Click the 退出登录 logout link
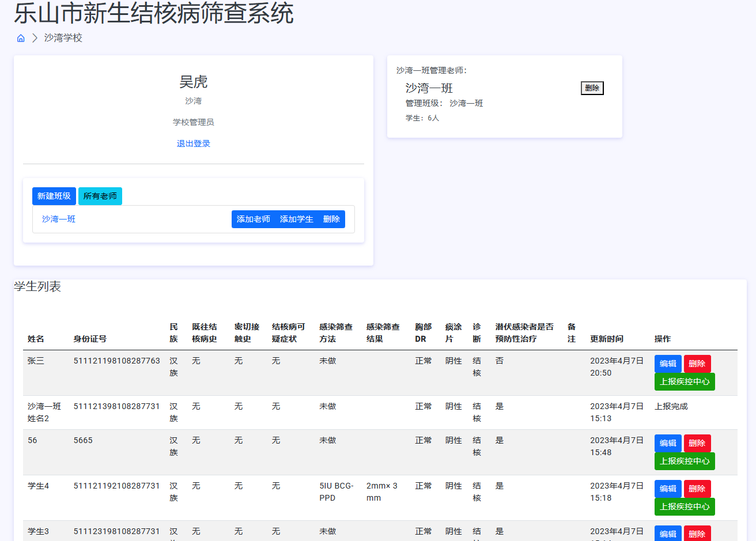Screen dimensions: 756x541 click(x=194, y=143)
